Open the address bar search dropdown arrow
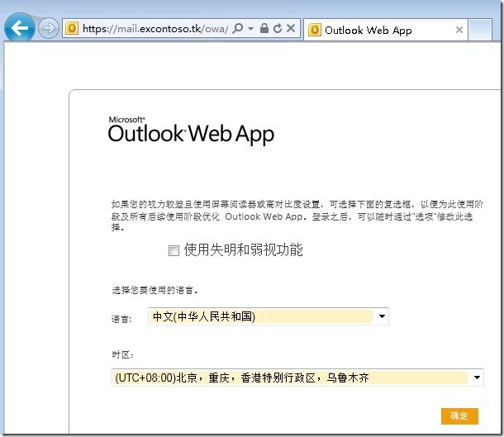Viewport: 504px width, 437px height. 250,29
